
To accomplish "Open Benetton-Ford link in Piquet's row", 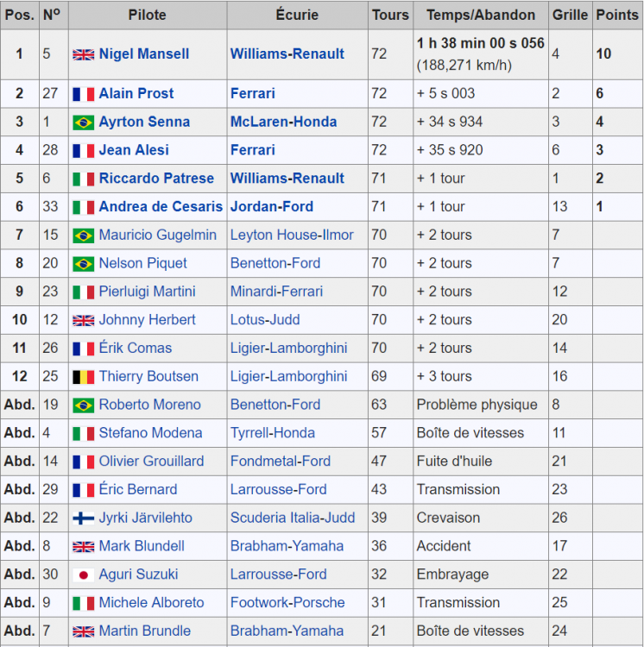I will [275, 263].
